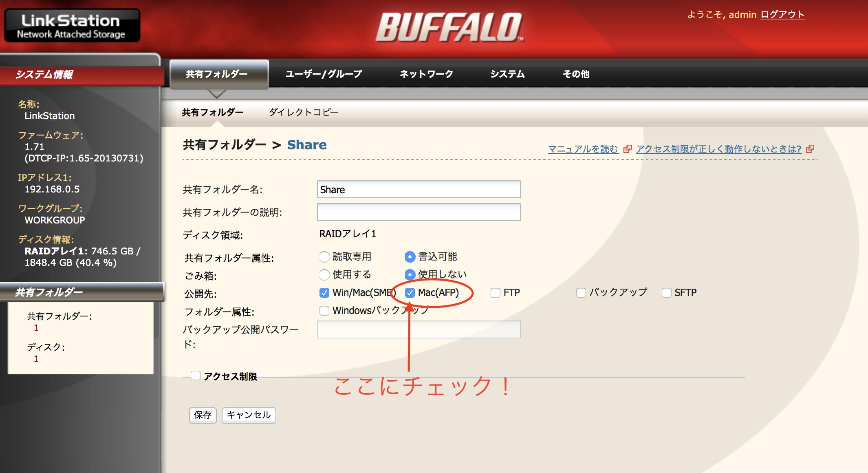868x473 pixels.
Task: Open the ユーザー/グループ tab
Action: (x=323, y=74)
